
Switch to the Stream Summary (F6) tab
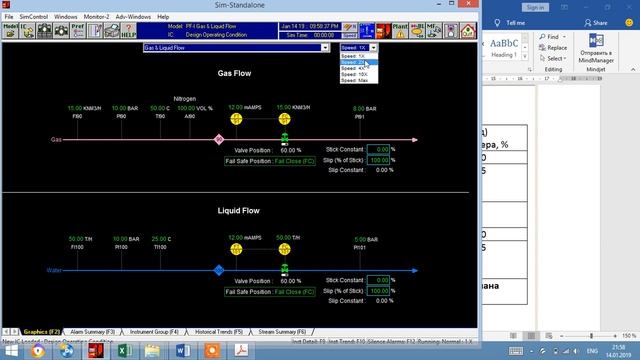(282, 332)
